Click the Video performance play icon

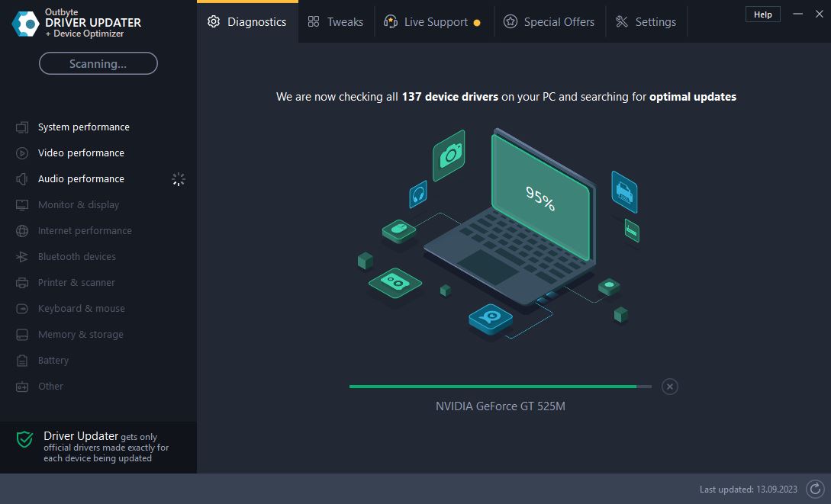[21, 153]
